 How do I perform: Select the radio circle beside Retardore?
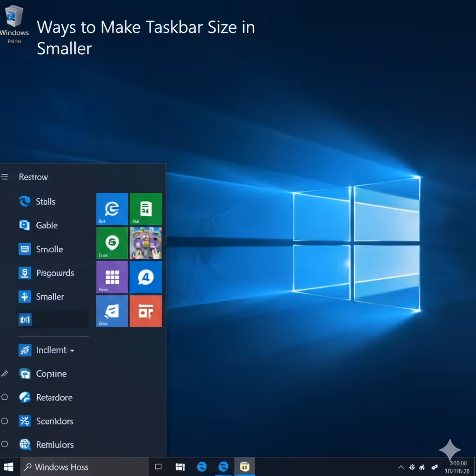(5, 397)
